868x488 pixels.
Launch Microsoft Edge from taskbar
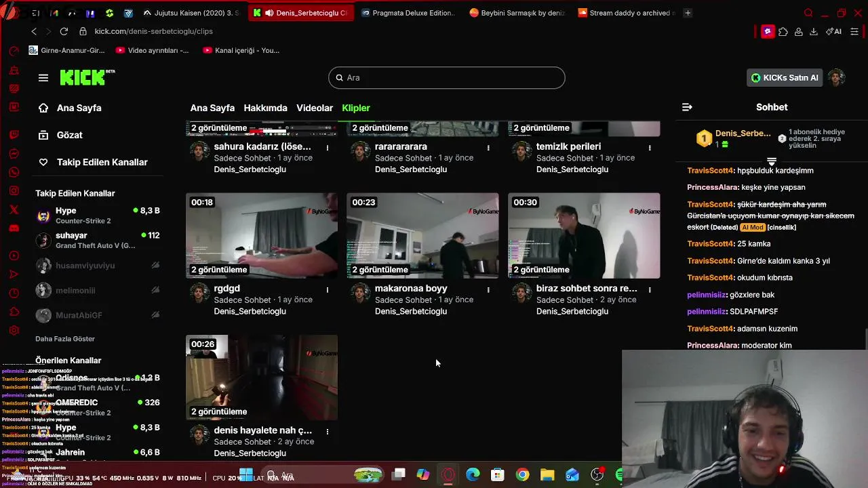tap(473, 474)
